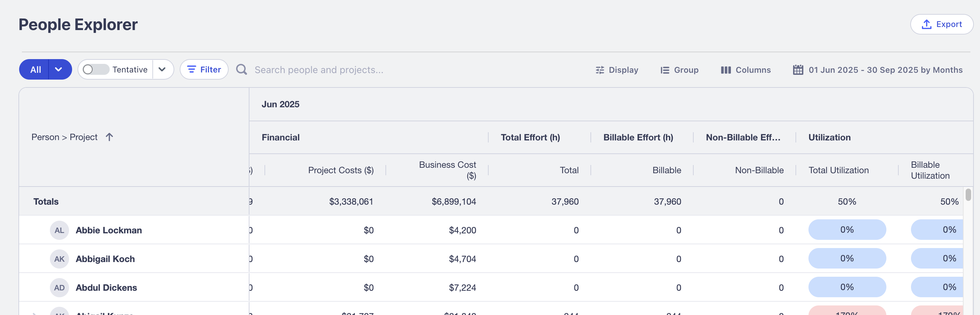Open Abbie Lockman's row
The height and width of the screenshot is (315, 980).
click(x=108, y=230)
